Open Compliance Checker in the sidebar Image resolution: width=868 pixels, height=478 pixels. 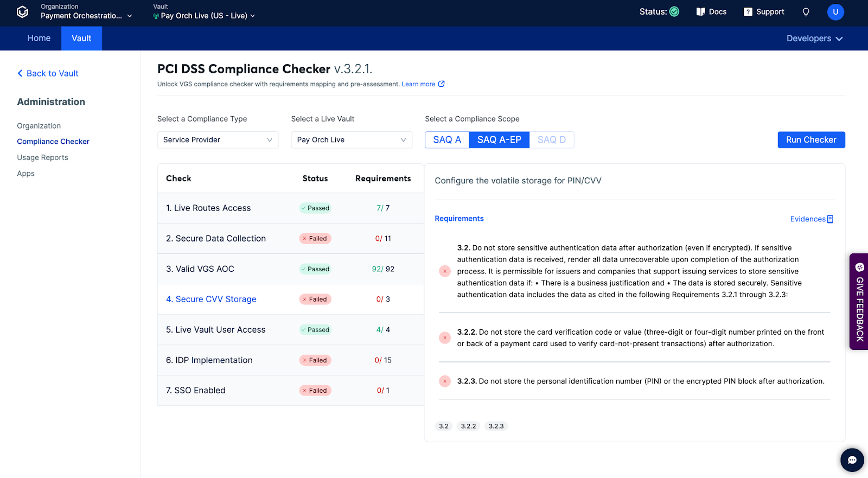coord(53,142)
